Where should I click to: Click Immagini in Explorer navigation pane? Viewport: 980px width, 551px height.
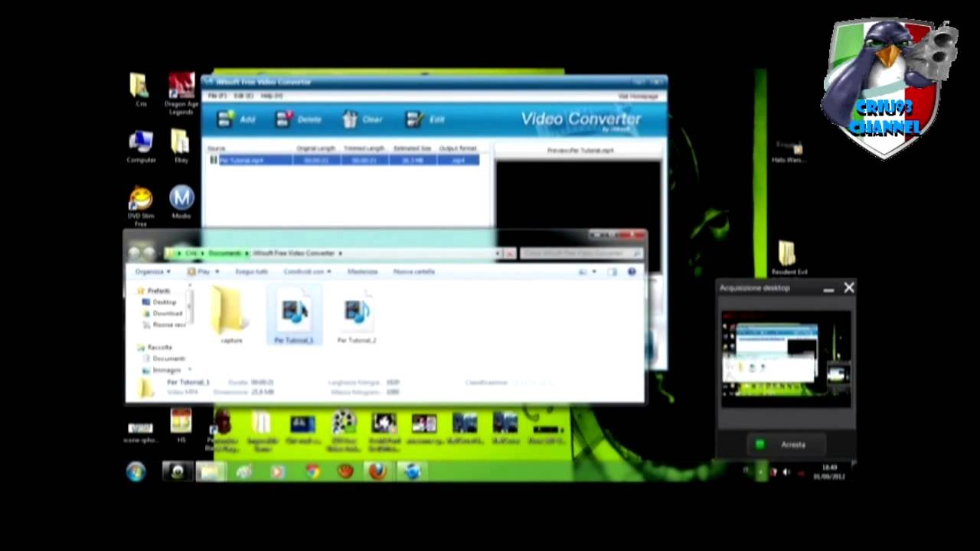(x=167, y=370)
